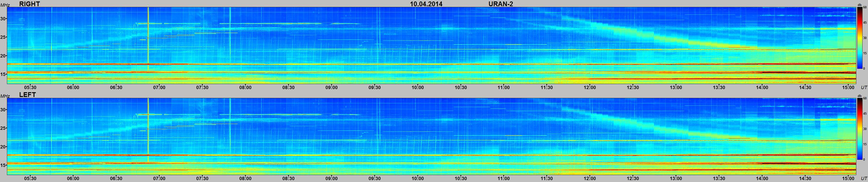This screenshot has width=868, height=182.
Task: Click the 11:00 time tick under LEFT panel
Action: pos(504,178)
